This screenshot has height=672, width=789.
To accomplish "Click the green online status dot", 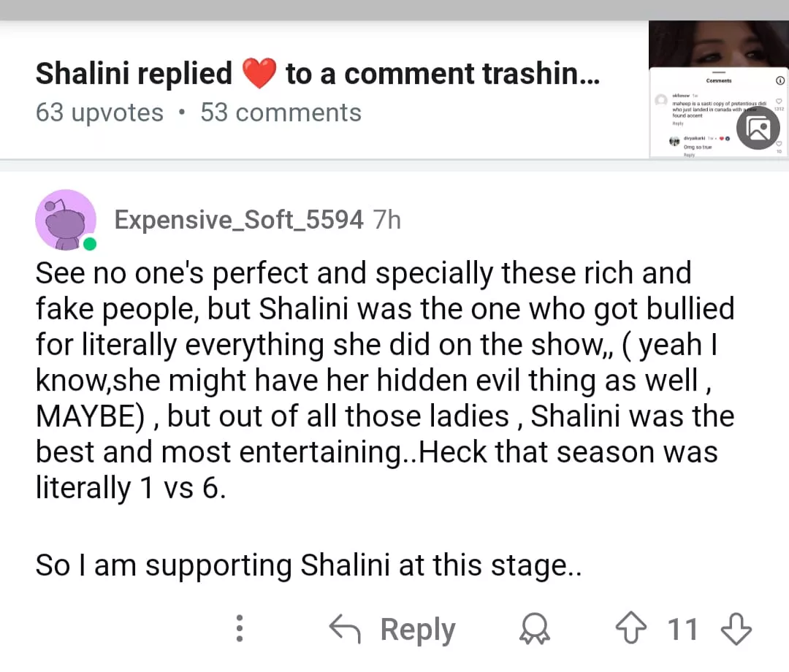I will coord(90,244).
